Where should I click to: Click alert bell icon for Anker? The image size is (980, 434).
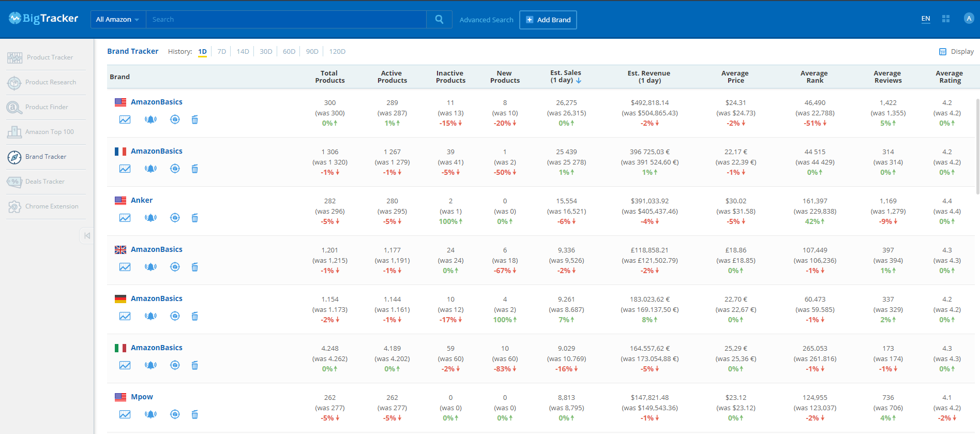[x=150, y=218]
